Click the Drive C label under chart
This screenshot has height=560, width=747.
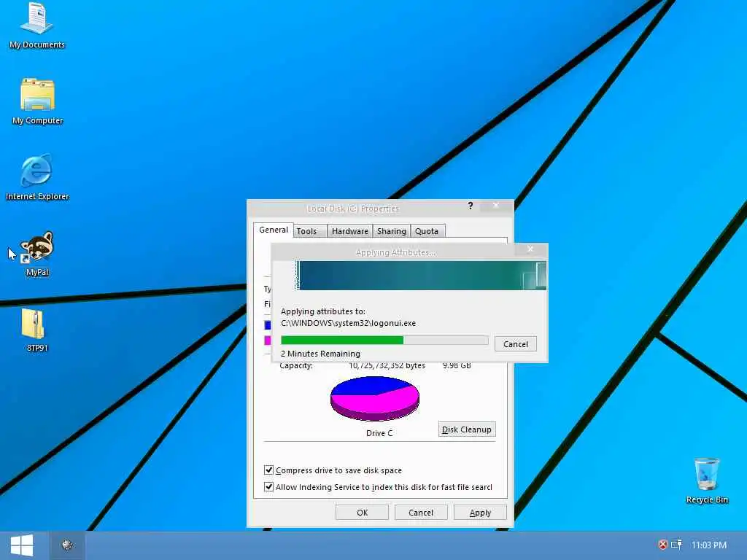coord(379,433)
